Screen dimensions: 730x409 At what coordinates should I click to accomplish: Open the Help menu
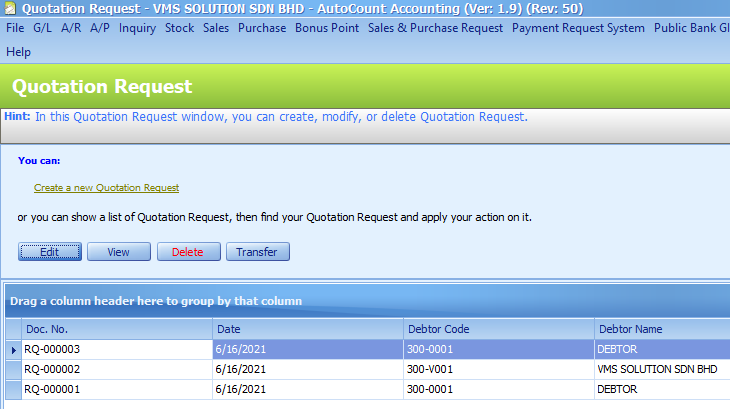19,52
